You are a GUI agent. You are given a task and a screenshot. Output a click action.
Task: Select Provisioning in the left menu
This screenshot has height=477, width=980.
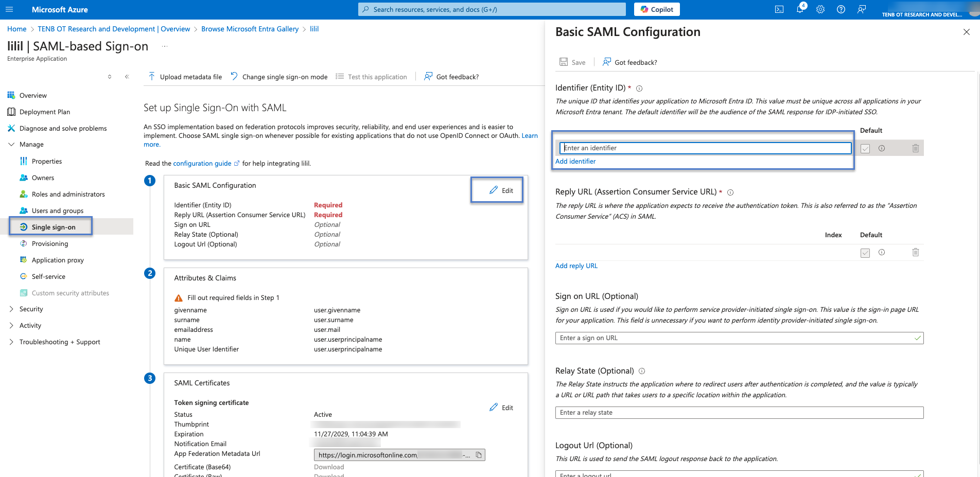(x=50, y=243)
